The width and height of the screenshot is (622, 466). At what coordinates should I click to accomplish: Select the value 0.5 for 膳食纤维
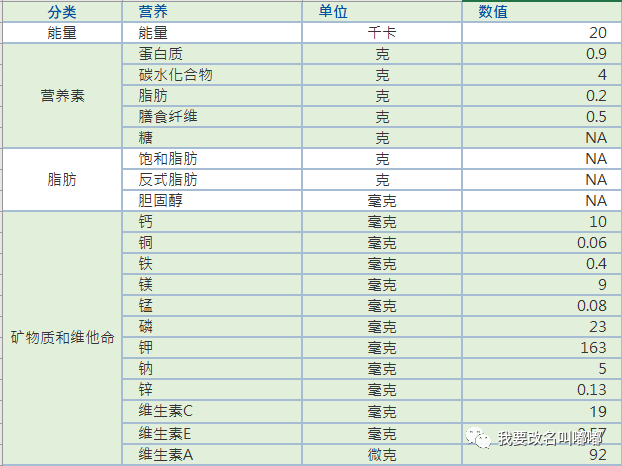click(542, 117)
